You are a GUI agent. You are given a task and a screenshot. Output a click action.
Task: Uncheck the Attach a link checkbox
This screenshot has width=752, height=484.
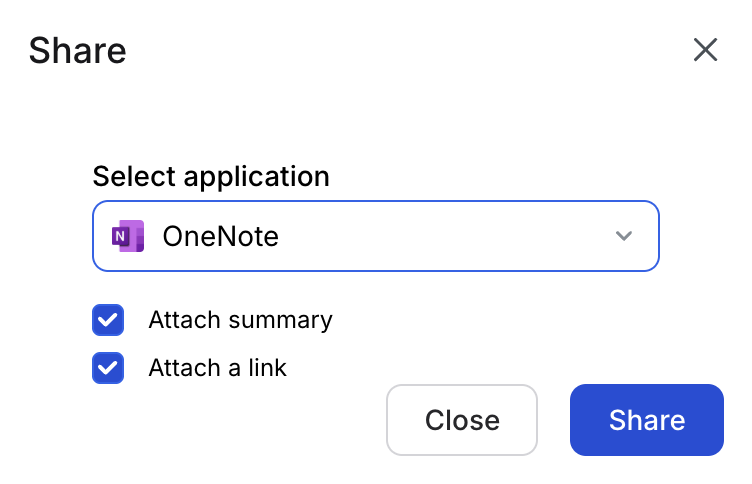tap(108, 368)
